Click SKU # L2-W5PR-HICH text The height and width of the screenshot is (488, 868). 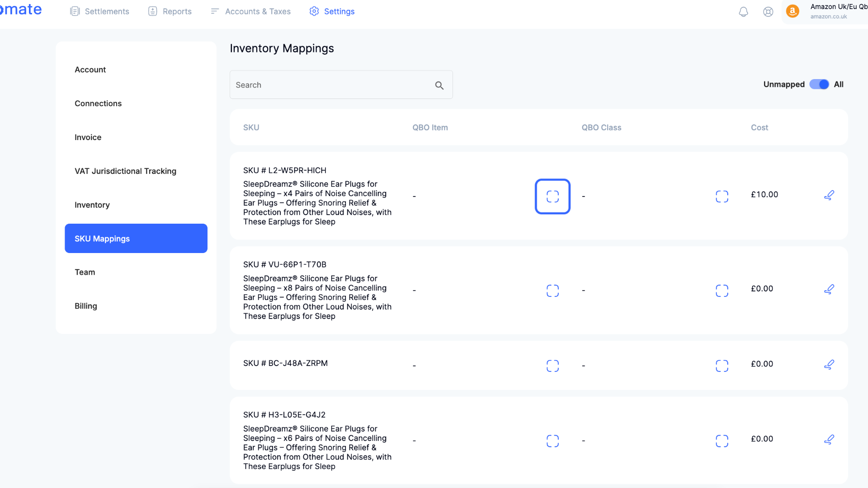pyautogui.click(x=285, y=170)
